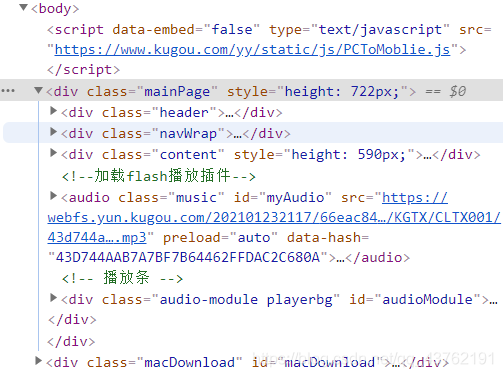Open the webfs.yun.kugou.com mp3 link

[274, 218]
